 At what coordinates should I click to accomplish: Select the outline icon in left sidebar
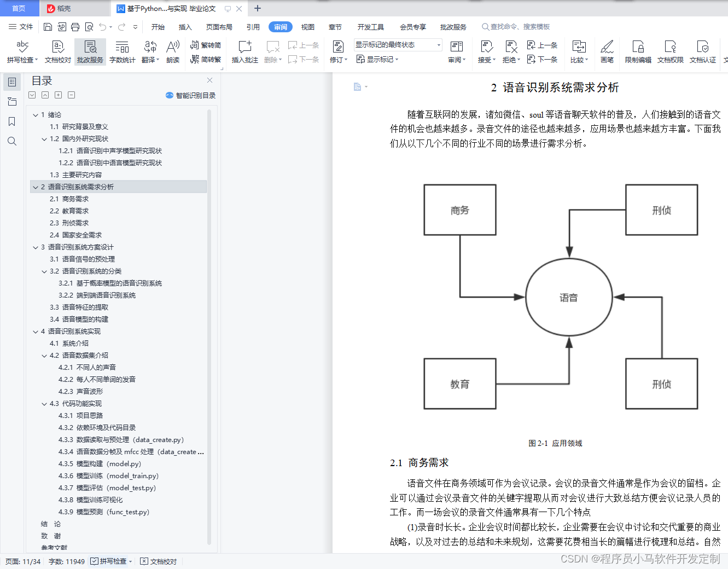tap(12, 82)
